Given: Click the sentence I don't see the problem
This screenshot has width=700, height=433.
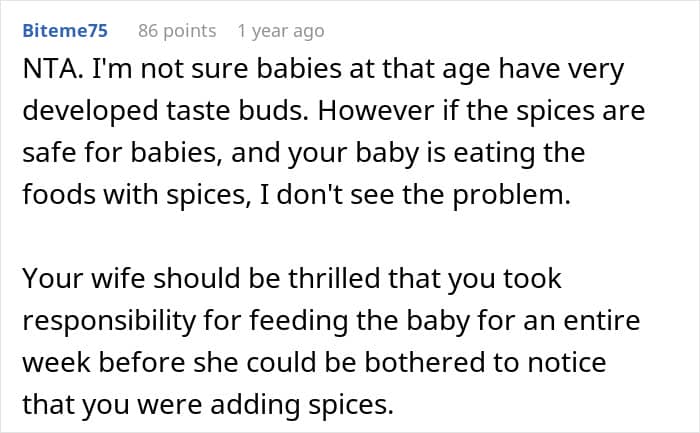Looking at the screenshot, I should tap(415, 195).
